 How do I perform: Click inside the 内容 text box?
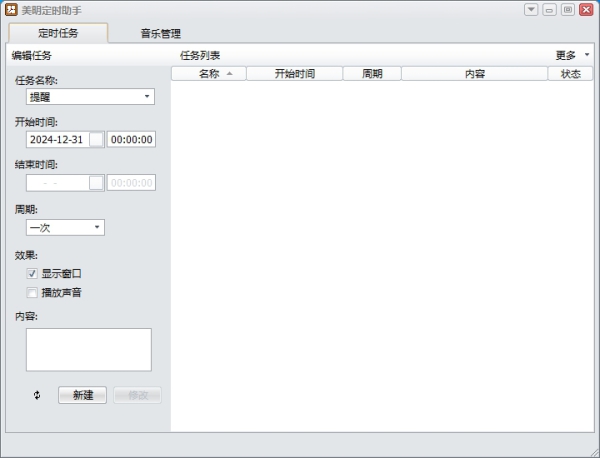coord(89,349)
